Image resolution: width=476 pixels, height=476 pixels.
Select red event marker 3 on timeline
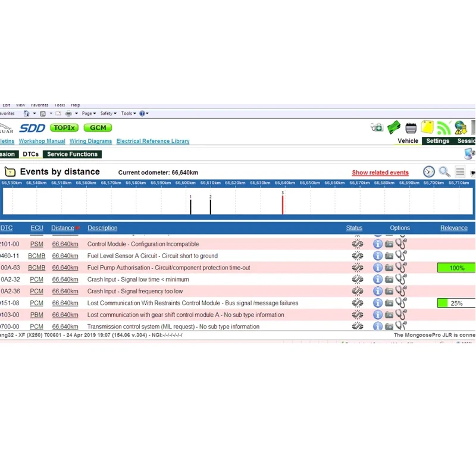pos(283,203)
